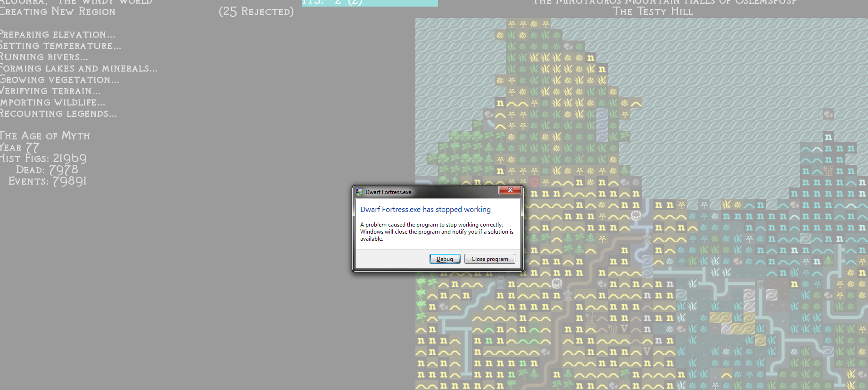Click the Debug button in crash dialog
868x390 pixels.
445,259
